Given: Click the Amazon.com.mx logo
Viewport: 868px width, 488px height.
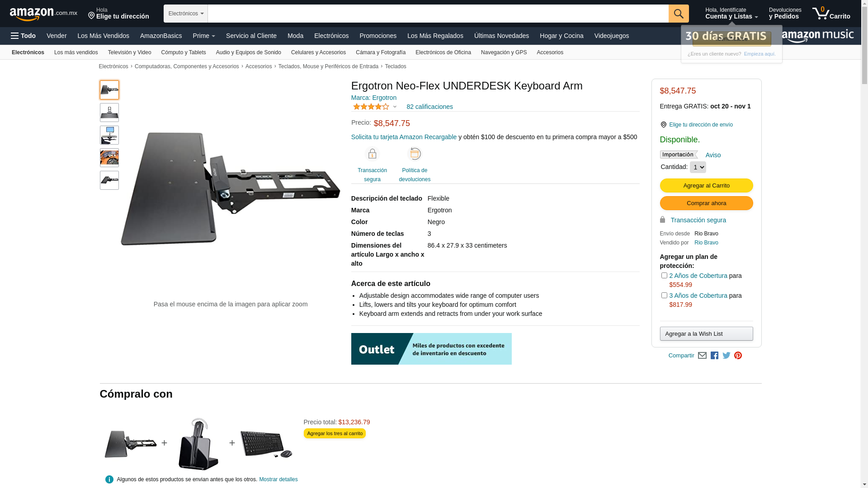Looking at the screenshot, I should click(x=43, y=14).
